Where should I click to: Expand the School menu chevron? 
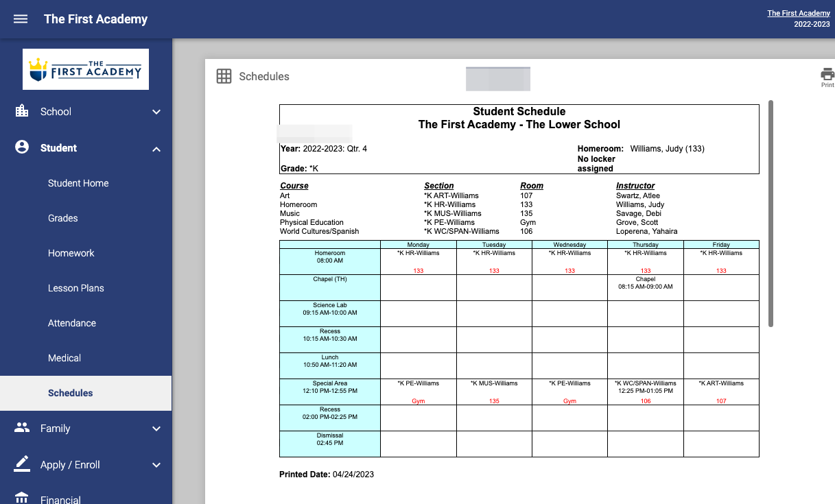click(x=156, y=112)
